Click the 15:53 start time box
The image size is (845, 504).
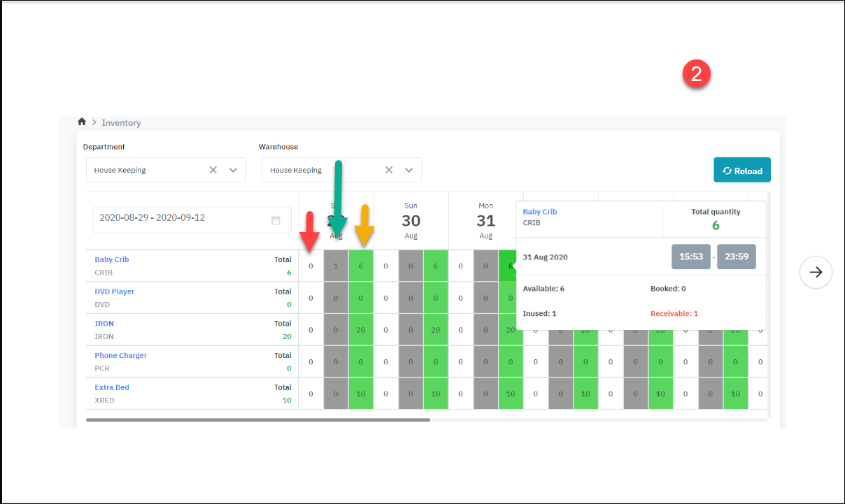point(691,257)
